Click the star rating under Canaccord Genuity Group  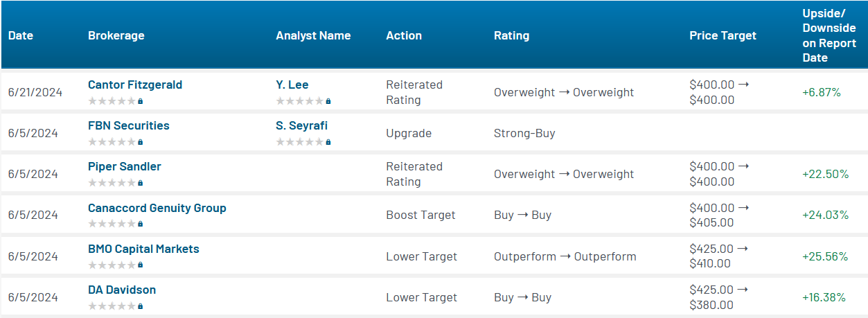click(x=112, y=224)
